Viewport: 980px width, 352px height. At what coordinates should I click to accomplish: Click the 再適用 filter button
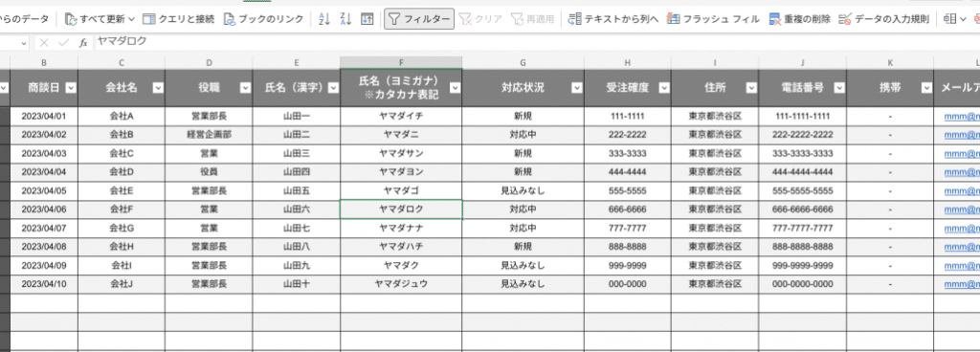click(x=532, y=19)
